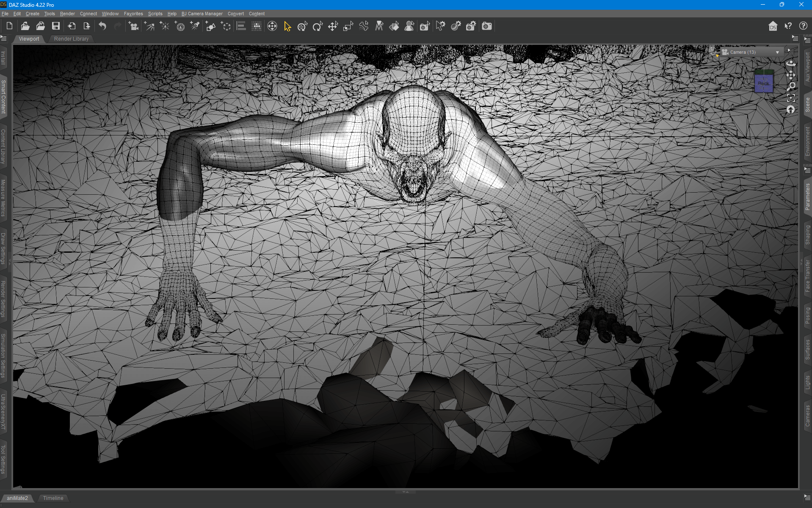Create a new spotlight
This screenshot has height=508, width=812.
pos(195,26)
